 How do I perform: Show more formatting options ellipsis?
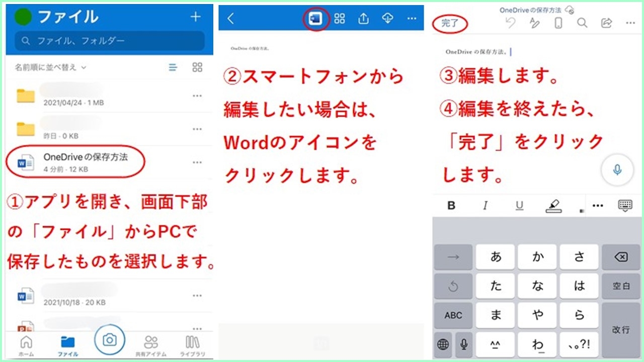[598, 206]
